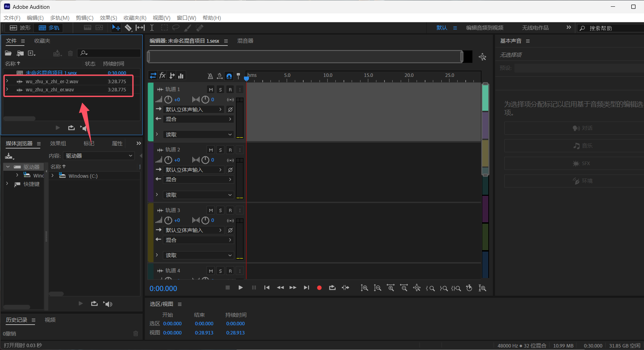Open Track 1 automation mode dropdown 读取
This screenshot has height=350, width=644.
pos(198,135)
